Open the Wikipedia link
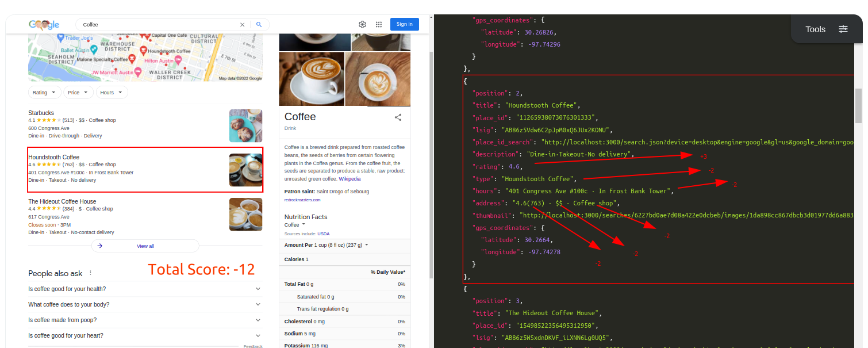The image size is (868, 348). pos(349,179)
